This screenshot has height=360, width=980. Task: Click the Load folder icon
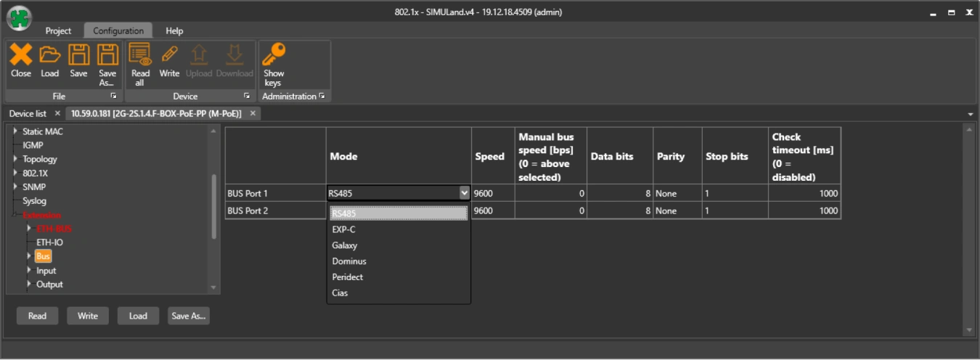click(49, 55)
